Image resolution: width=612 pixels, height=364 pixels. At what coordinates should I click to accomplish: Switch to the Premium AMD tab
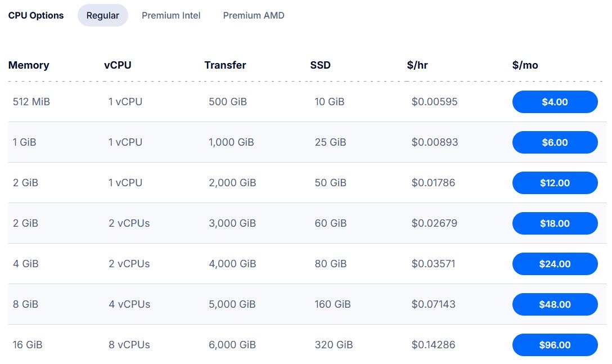pyautogui.click(x=253, y=15)
